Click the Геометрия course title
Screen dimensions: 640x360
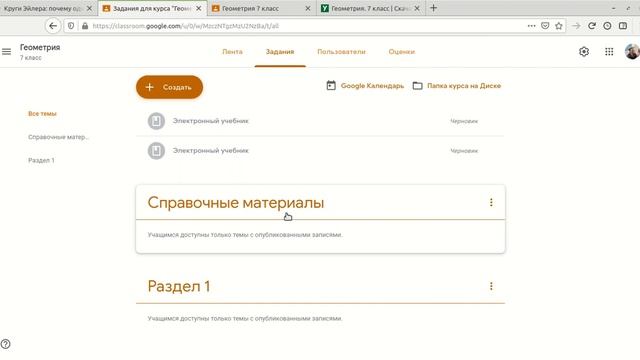pos(40,47)
